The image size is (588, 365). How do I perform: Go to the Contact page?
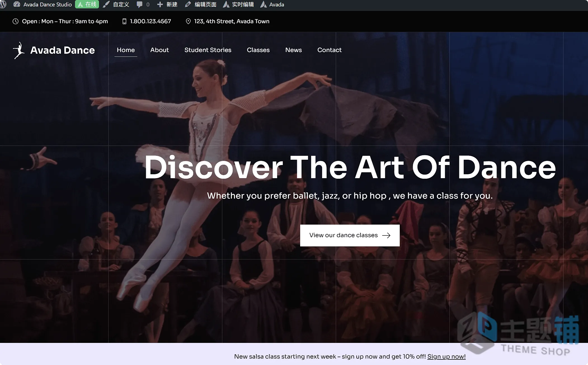coord(330,50)
